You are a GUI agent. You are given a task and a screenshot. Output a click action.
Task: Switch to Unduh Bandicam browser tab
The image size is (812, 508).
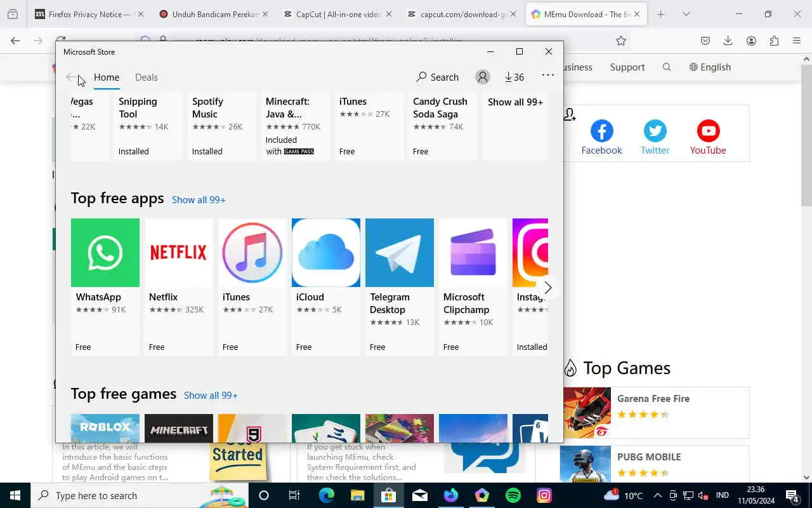coord(214,14)
